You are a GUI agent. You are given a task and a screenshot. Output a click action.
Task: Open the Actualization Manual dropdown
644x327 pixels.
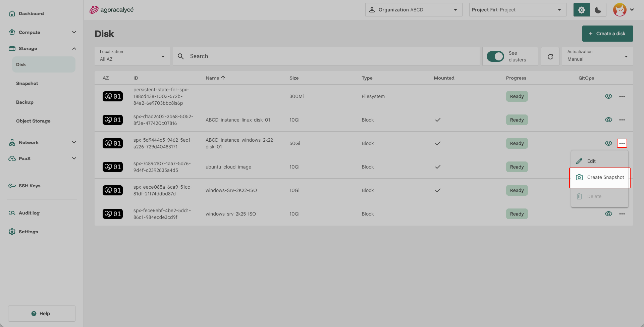(597, 56)
